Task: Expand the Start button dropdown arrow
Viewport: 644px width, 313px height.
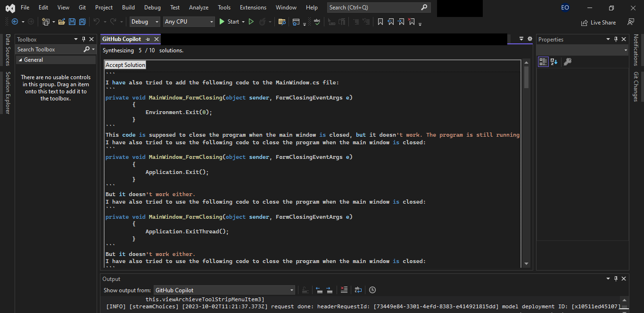Action: click(243, 22)
